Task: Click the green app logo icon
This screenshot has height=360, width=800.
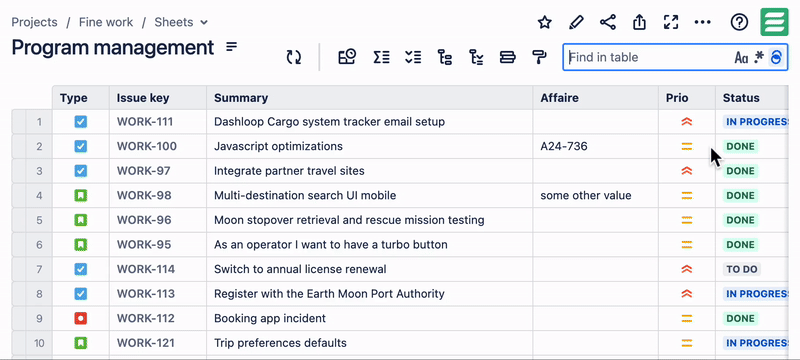Action: tap(774, 22)
